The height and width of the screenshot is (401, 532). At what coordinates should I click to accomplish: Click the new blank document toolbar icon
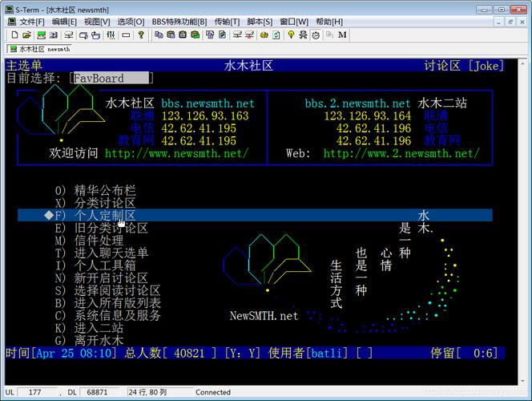pyautogui.click(x=14, y=34)
